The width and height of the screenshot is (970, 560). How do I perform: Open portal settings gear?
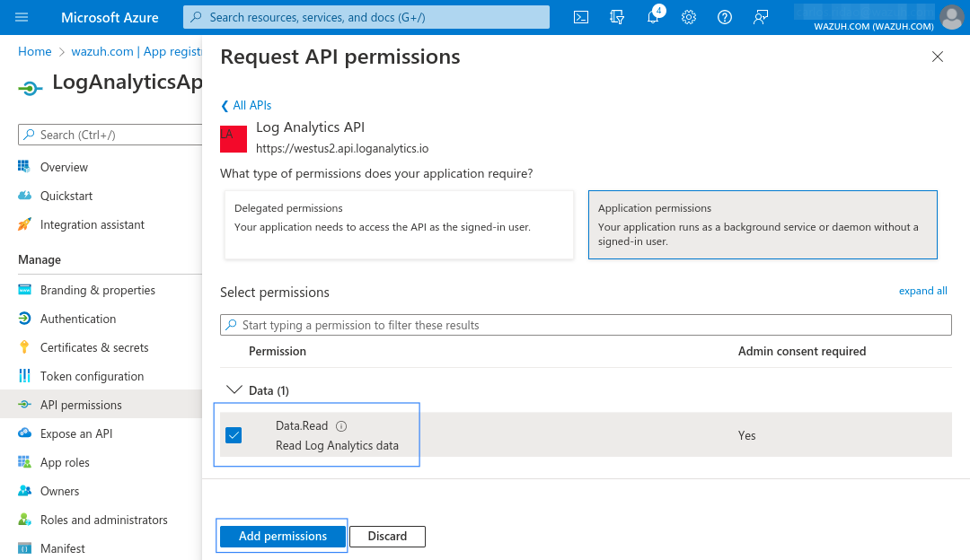coord(689,17)
